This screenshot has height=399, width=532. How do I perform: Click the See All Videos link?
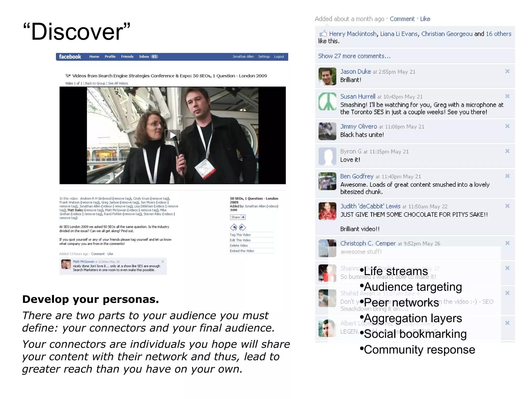tap(118, 83)
